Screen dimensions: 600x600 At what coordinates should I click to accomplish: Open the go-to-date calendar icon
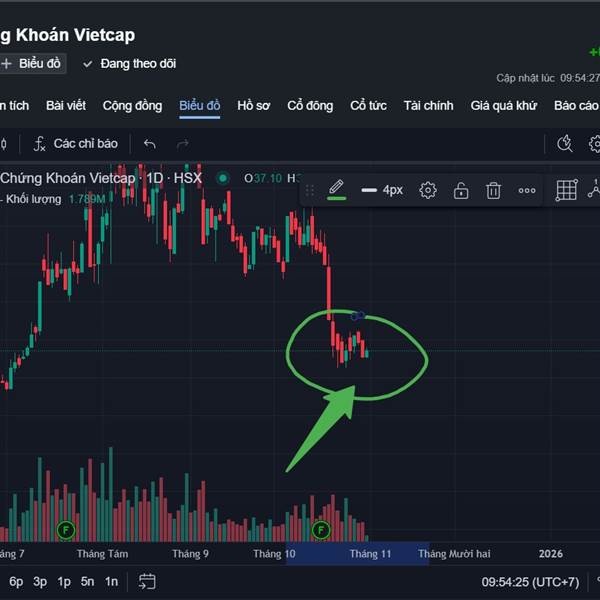click(x=147, y=581)
